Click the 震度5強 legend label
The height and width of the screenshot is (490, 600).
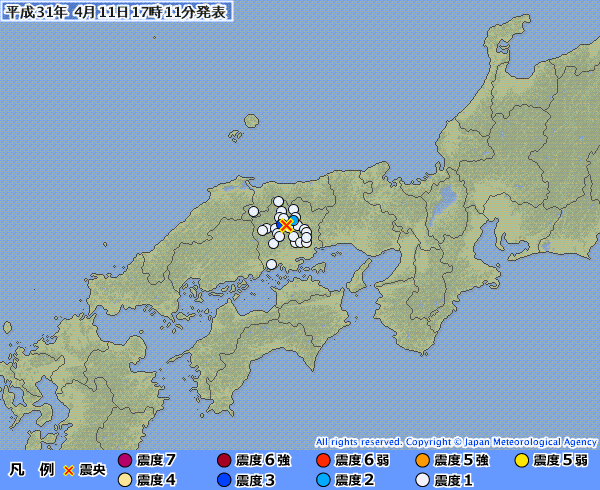tap(461, 460)
